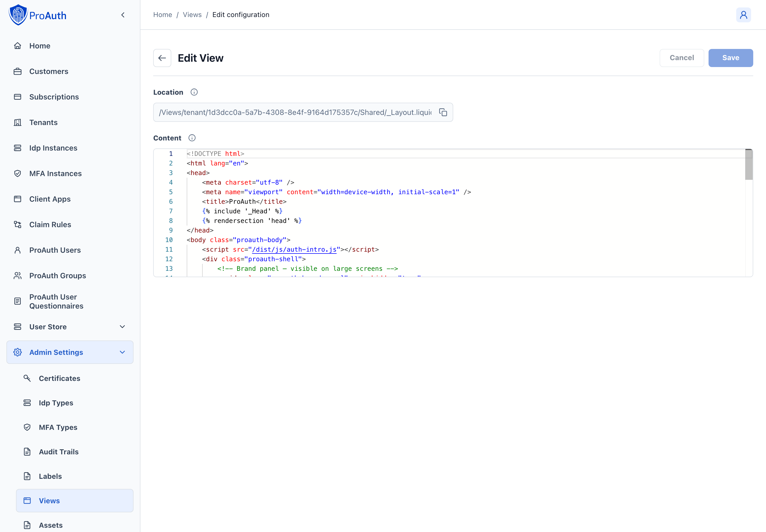Open Idp Instances in the sidebar
This screenshot has width=766, height=532.
point(70,148)
